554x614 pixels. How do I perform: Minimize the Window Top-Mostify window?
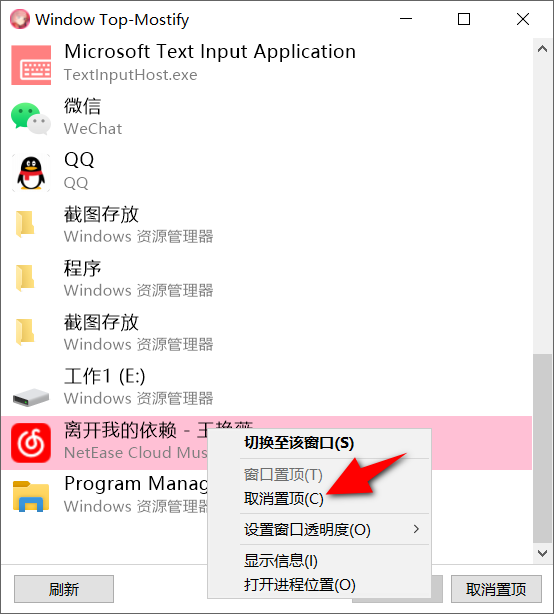pos(406,19)
